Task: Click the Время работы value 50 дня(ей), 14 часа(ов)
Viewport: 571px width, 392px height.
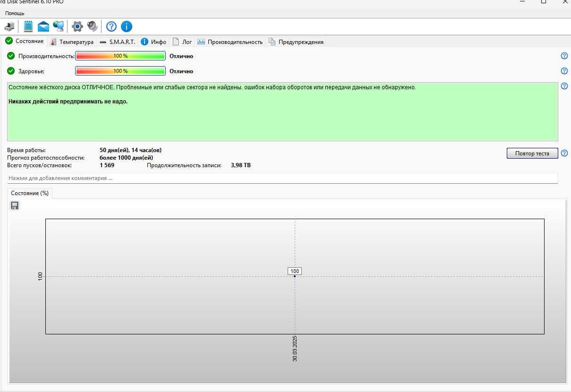Action: [x=131, y=150]
